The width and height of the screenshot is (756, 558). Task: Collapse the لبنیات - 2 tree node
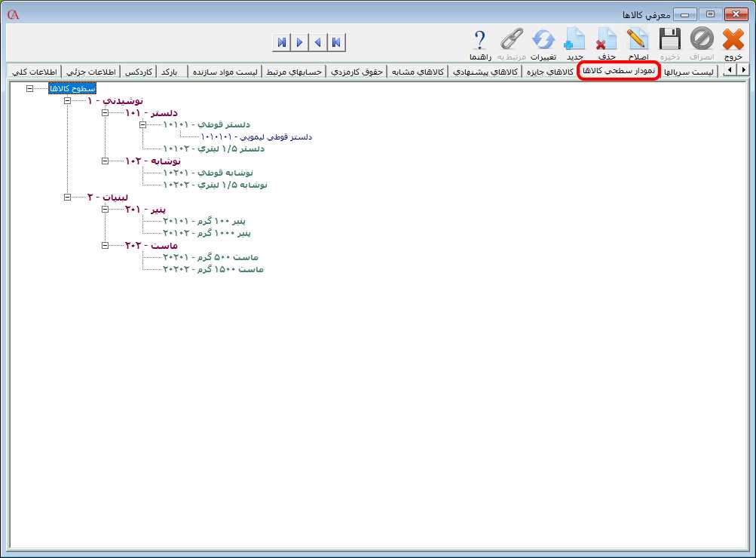[67, 197]
